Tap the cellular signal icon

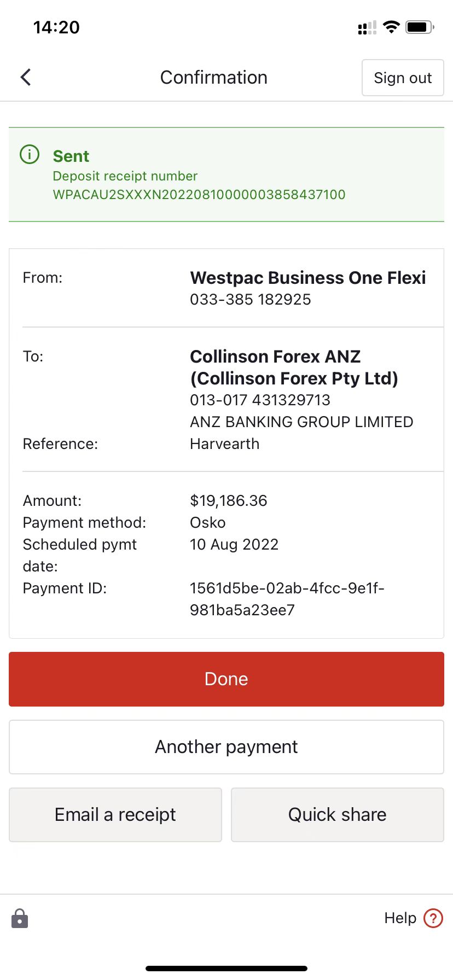coord(367,27)
